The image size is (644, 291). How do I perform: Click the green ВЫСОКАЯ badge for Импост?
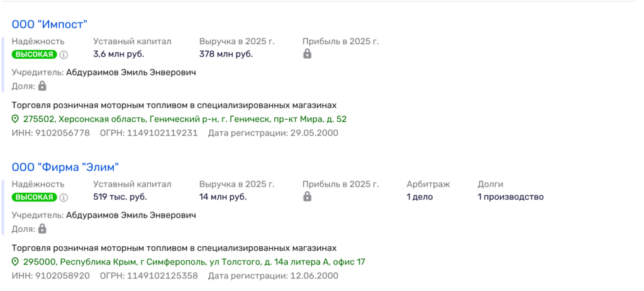pos(34,55)
